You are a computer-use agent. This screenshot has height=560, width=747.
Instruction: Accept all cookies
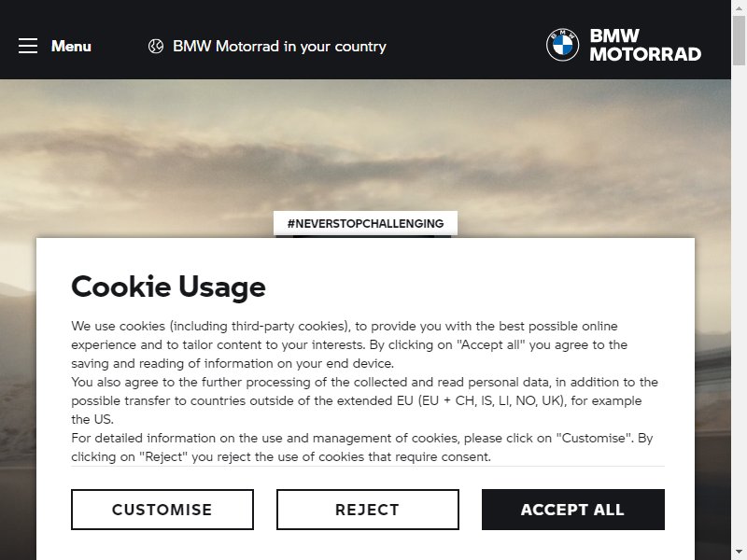(x=573, y=510)
